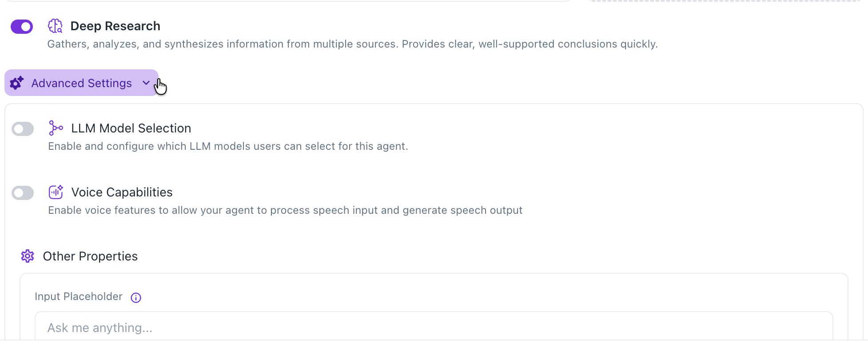Click the LLM Model Selection branch icon
Screen dimensions: 868x344
click(x=56, y=128)
